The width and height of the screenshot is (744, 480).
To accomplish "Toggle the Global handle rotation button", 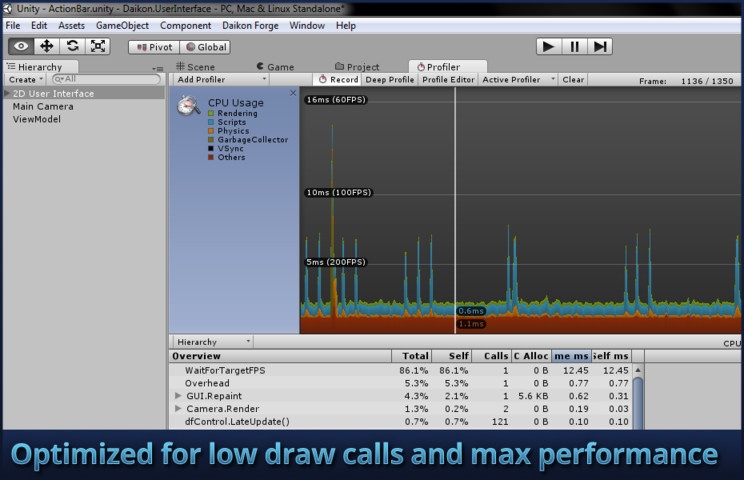I will (x=205, y=47).
